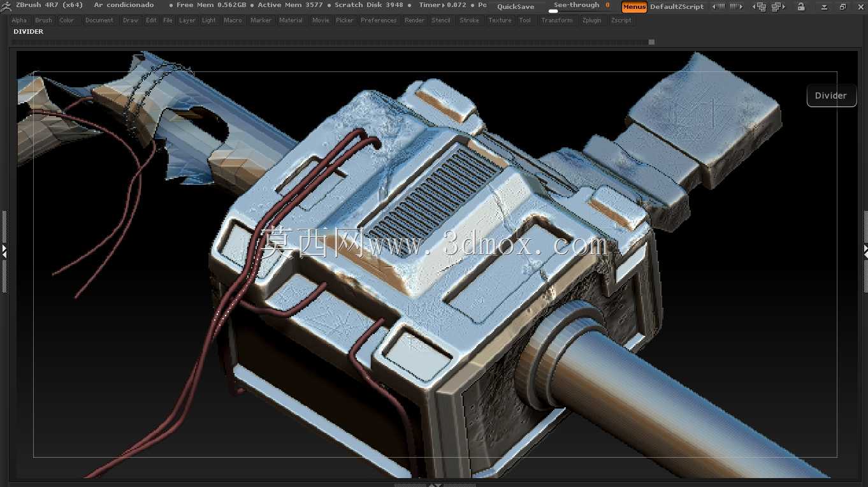
Task: Open the Macro menu
Action: [233, 20]
